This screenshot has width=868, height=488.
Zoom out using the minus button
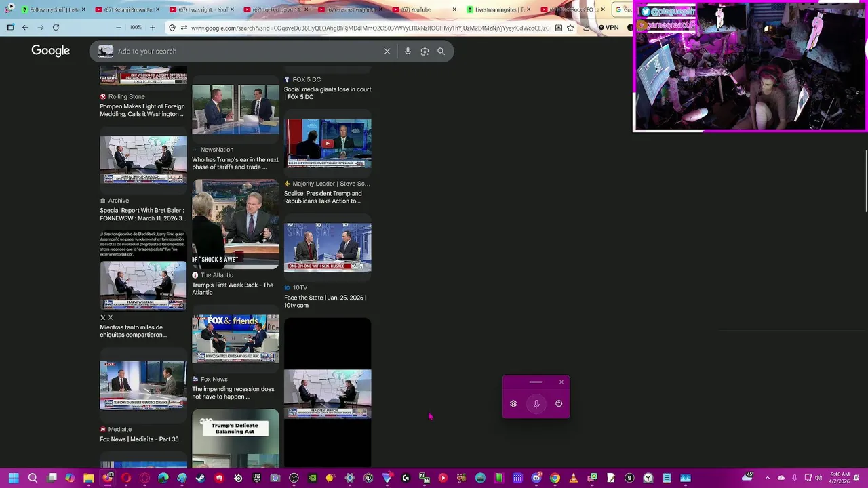[x=119, y=28]
